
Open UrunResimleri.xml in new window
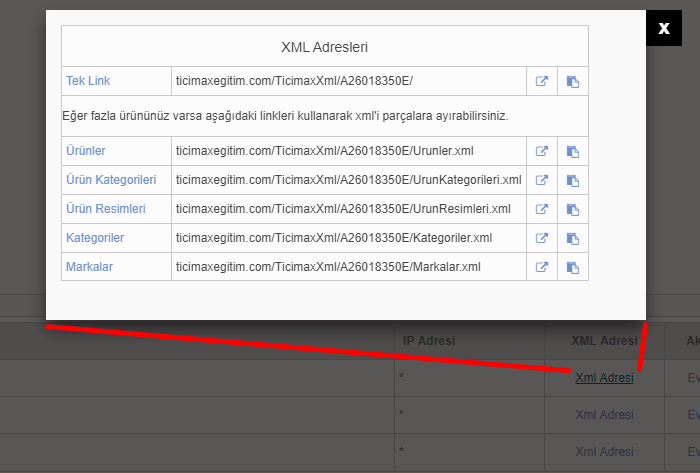(x=542, y=209)
